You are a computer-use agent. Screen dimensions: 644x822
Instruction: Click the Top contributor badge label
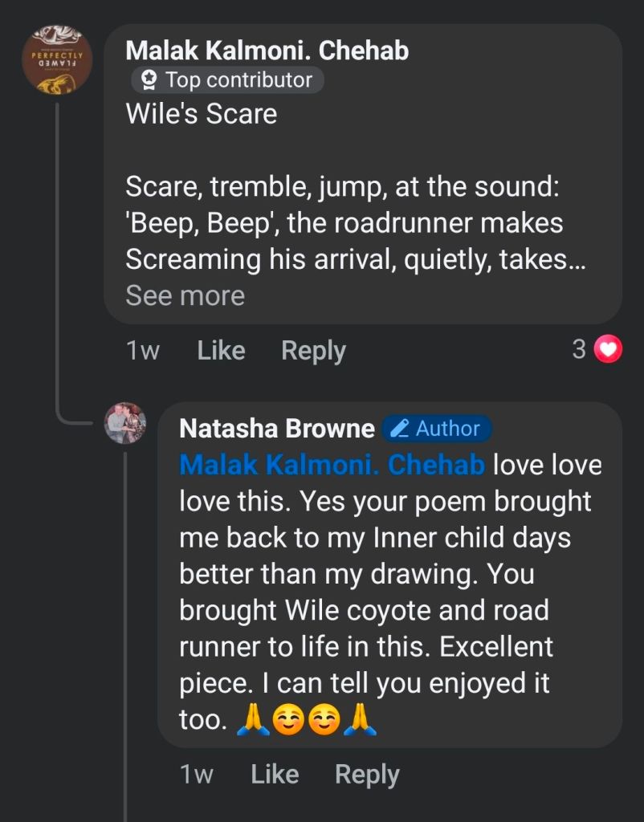pyautogui.click(x=238, y=80)
